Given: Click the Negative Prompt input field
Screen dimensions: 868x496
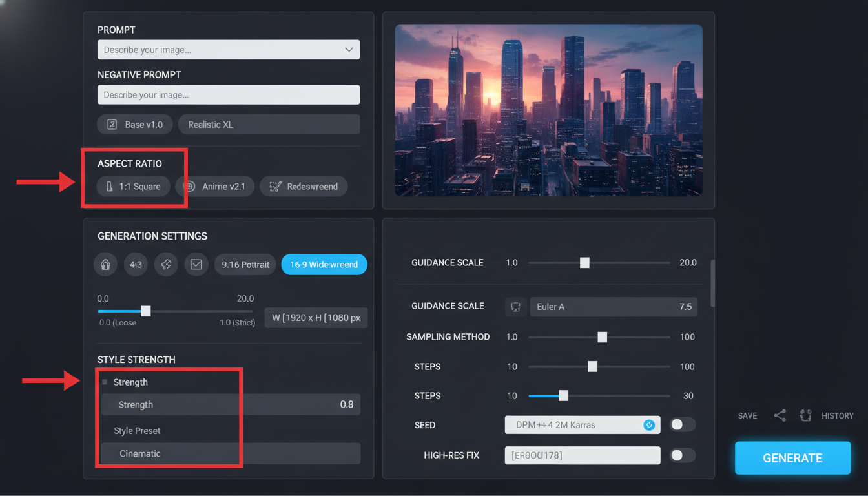Looking at the screenshot, I should pos(228,94).
